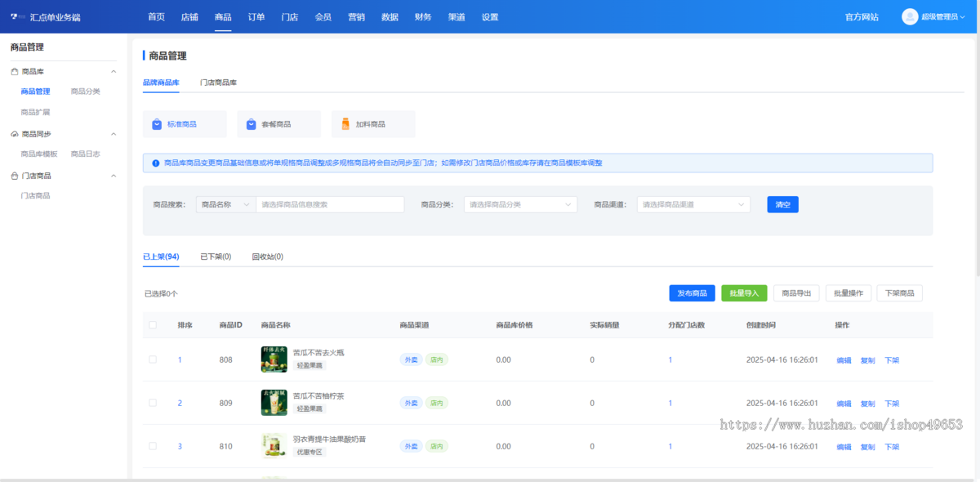Click the blue info icon in notice bar
The image size is (980, 482).
[155, 163]
